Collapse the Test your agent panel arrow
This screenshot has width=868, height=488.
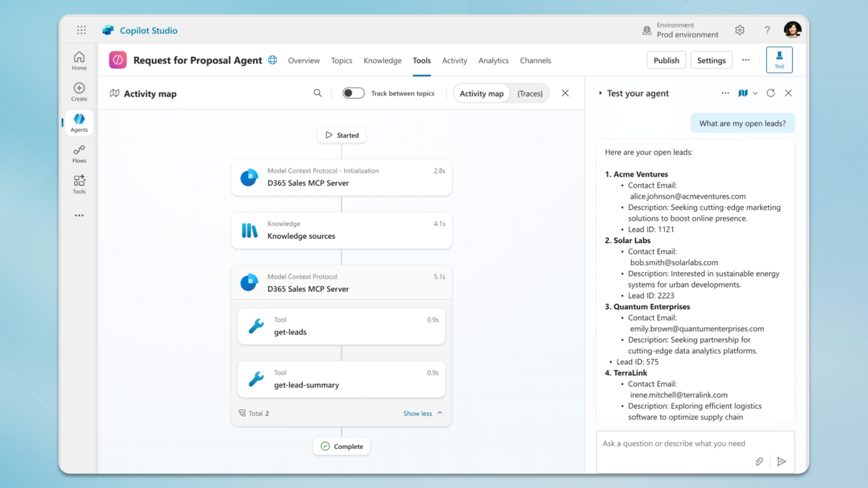coord(600,93)
